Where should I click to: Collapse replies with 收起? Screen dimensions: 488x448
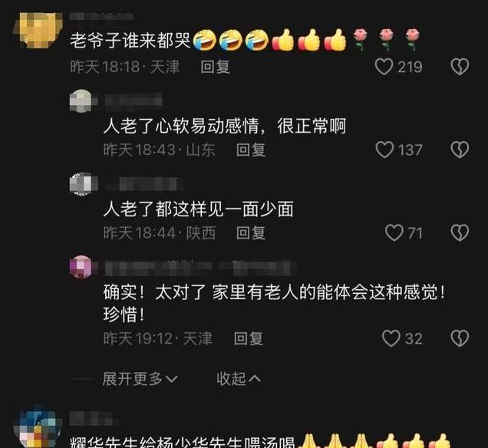click(239, 379)
